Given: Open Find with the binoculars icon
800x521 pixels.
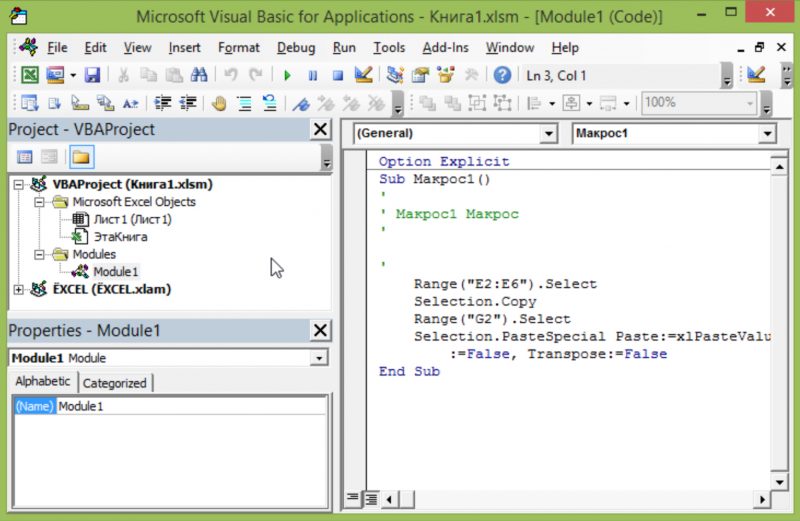Looking at the screenshot, I should click(x=199, y=76).
